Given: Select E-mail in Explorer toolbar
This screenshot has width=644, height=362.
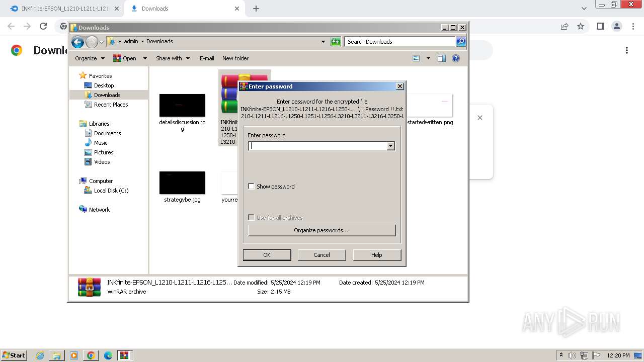Looking at the screenshot, I should click(207, 58).
